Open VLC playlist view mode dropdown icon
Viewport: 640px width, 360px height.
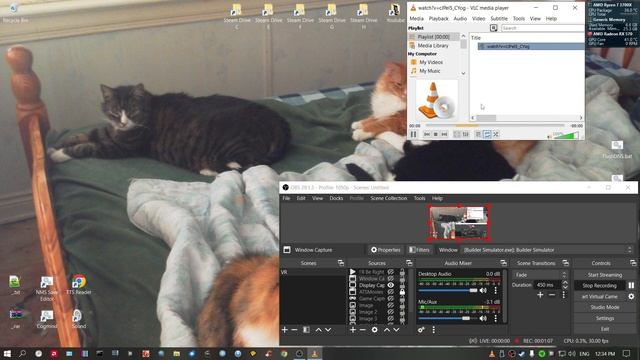tap(493, 28)
